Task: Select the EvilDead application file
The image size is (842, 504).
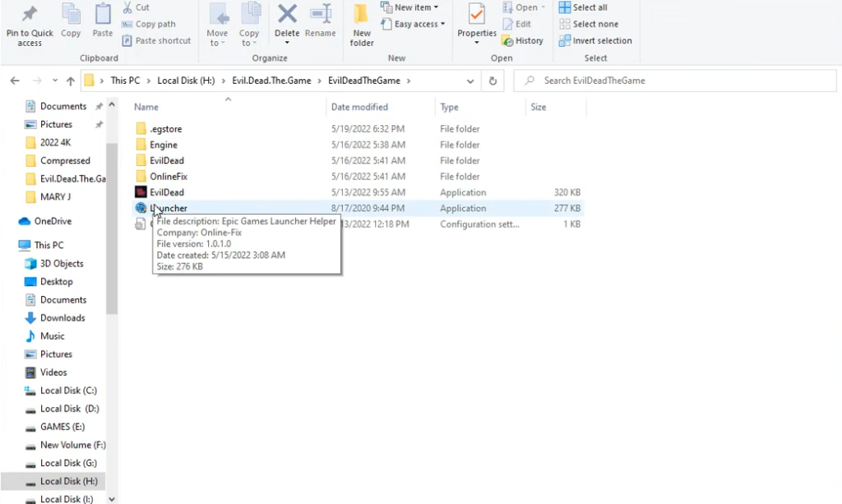Action: point(358,192)
